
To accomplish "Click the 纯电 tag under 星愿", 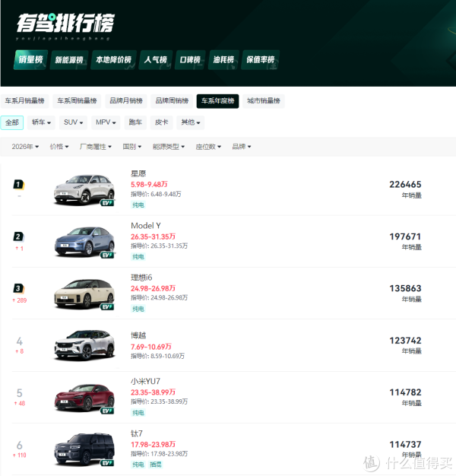I will [x=138, y=205].
